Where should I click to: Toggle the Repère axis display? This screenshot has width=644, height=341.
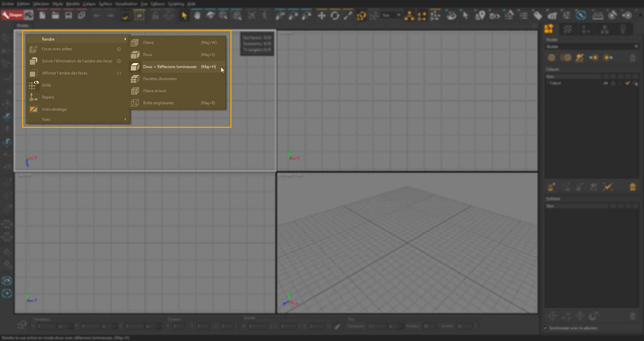click(78, 97)
